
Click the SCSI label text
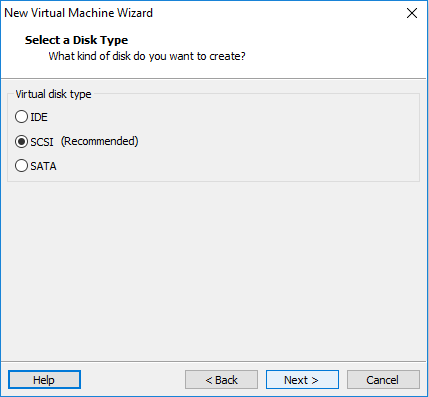point(42,142)
